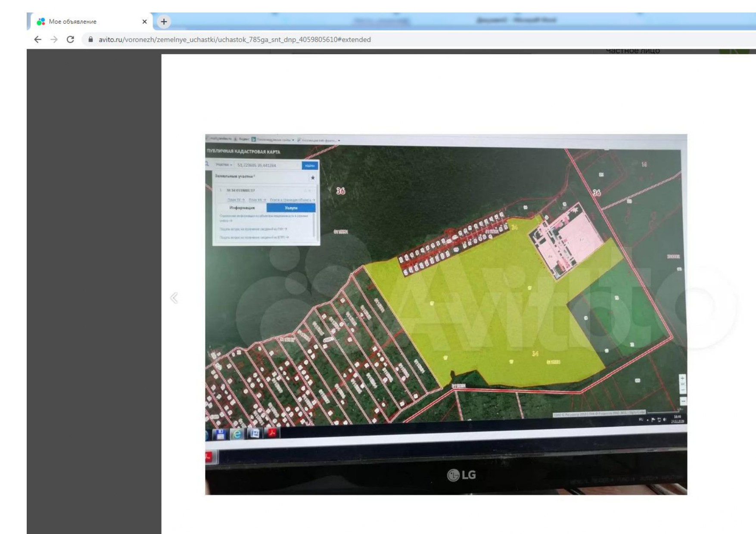Click the star favorite icon in the photo's map panel
Image resolution: width=756 pixels, height=534 pixels.
tap(313, 177)
